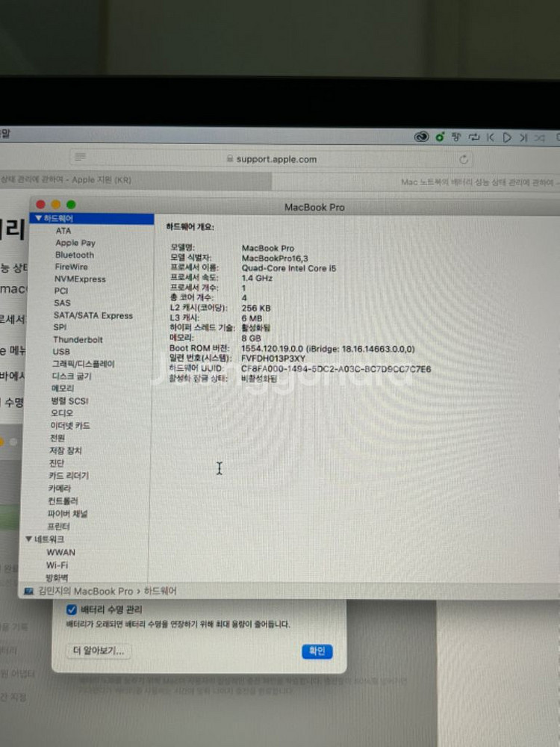Click the support.apple.com address field
Viewport: 560px width, 747px height.
pos(272,158)
